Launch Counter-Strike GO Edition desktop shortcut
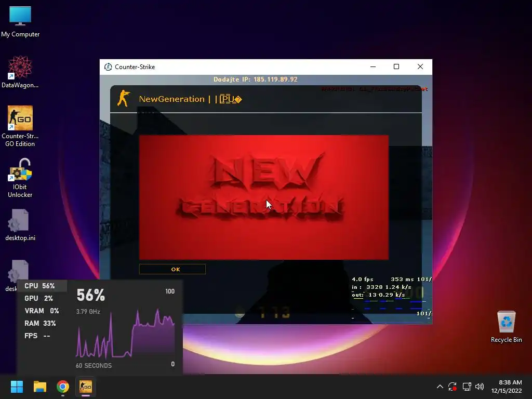This screenshot has width=532, height=399. (x=20, y=126)
